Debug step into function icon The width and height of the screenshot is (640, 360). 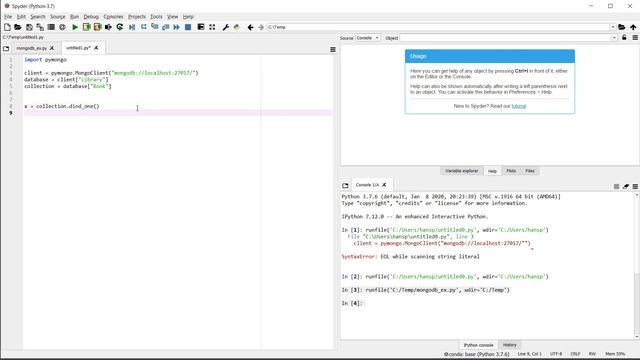[154, 27]
